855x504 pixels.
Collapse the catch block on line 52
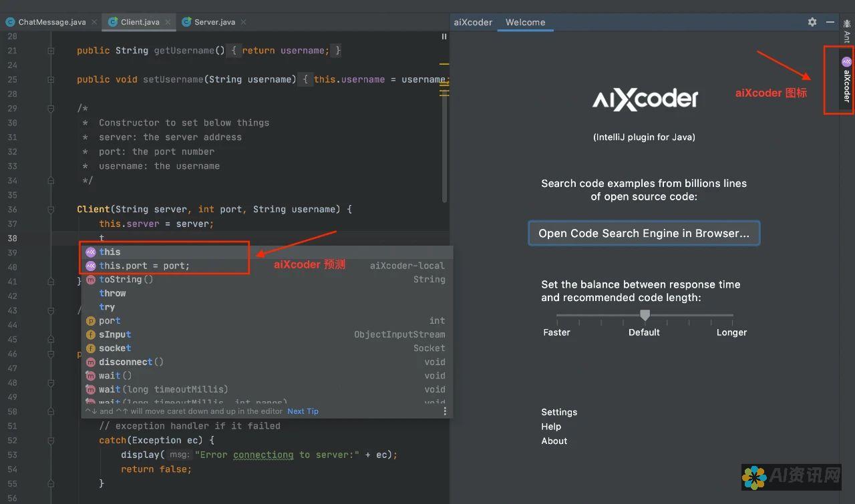51,441
